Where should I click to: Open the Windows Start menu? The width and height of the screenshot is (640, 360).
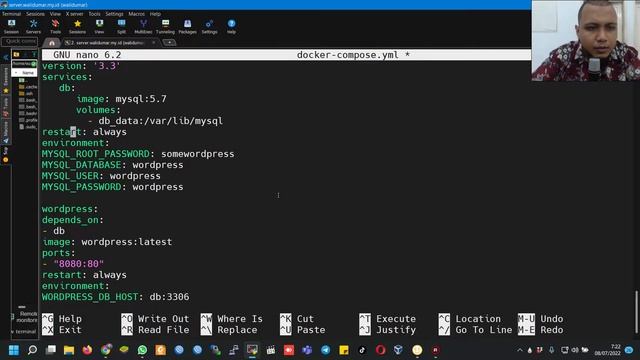(13, 350)
